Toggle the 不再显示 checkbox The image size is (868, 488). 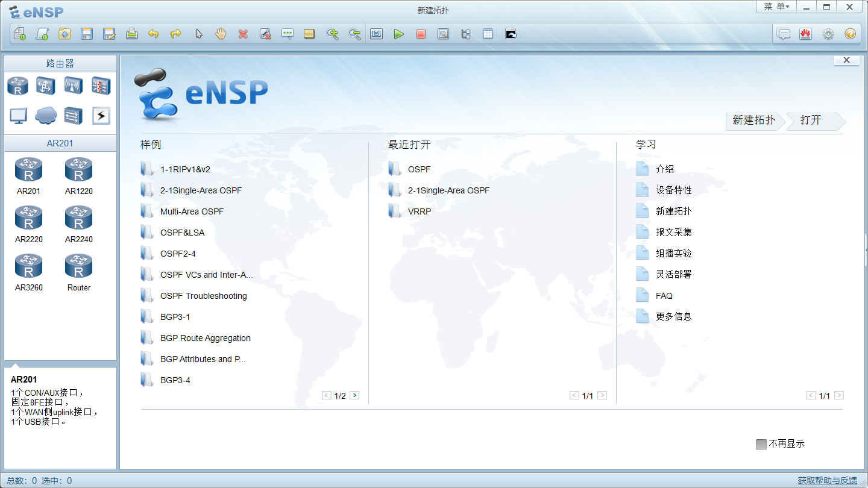point(761,444)
